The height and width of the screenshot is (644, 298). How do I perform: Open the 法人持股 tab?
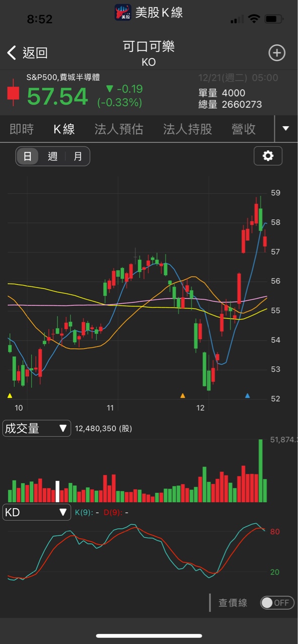(187, 129)
